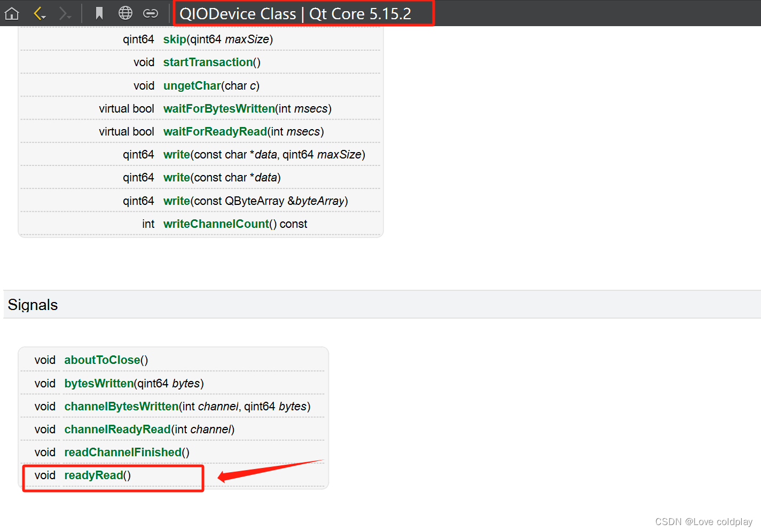Image resolution: width=761 pixels, height=532 pixels.
Task: Open the readyRead signal link
Action: point(94,475)
